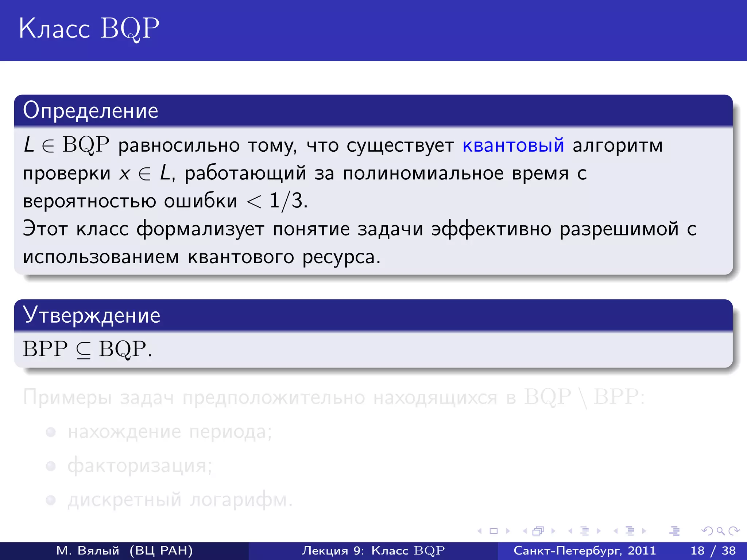Click author name М. Вялый (ВЦ РАН)
The height and width of the screenshot is (560, 747).
pos(124,551)
